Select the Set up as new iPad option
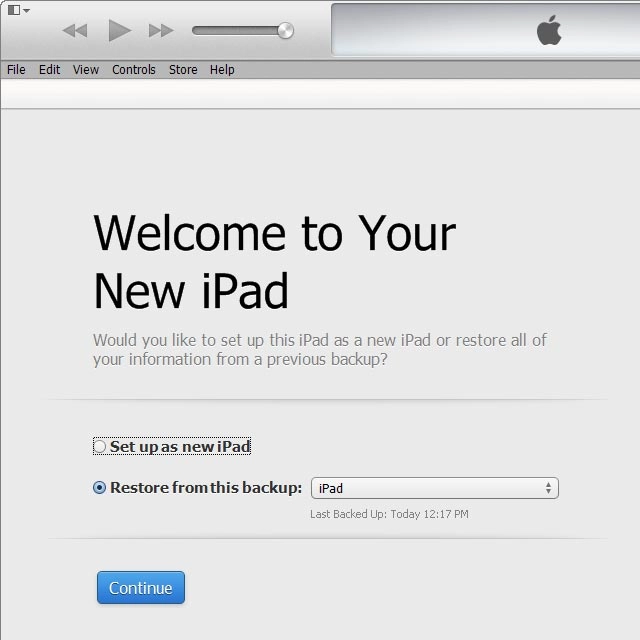The height and width of the screenshot is (640, 640). [x=100, y=447]
